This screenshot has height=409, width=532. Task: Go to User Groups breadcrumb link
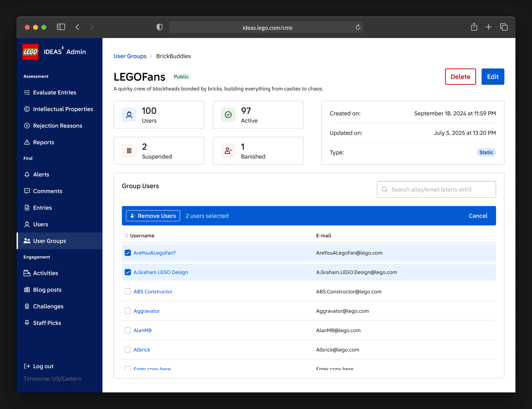click(130, 56)
